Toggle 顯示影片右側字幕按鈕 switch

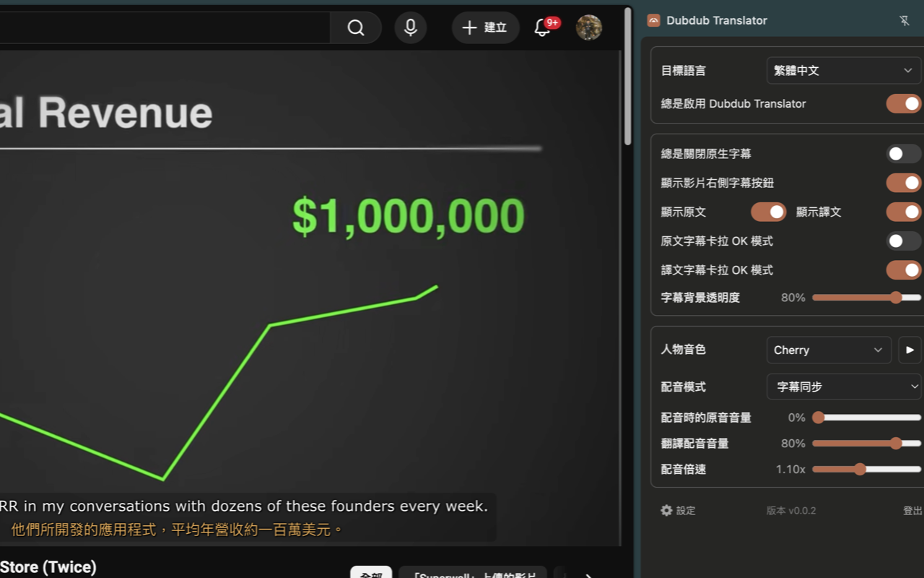904,183
